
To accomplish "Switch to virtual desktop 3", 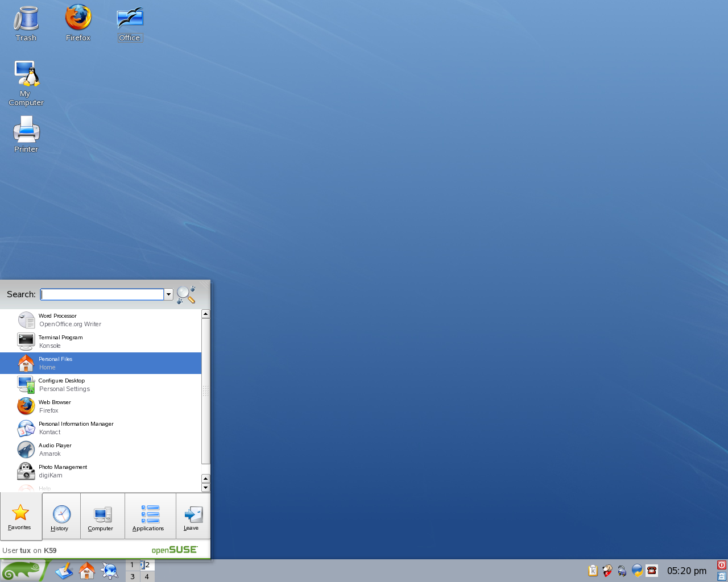I will click(133, 576).
